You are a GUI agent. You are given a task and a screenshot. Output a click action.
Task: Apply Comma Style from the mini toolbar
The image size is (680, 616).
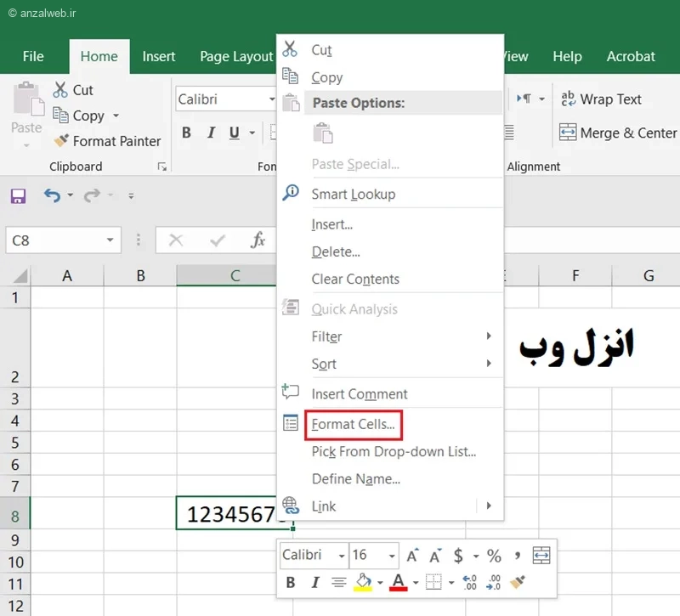click(517, 556)
